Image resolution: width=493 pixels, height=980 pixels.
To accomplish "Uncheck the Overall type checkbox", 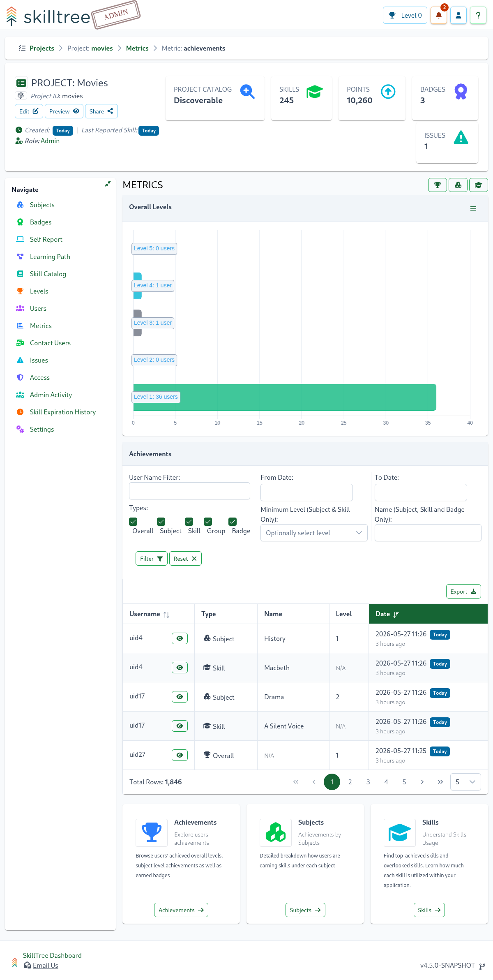I will (133, 522).
